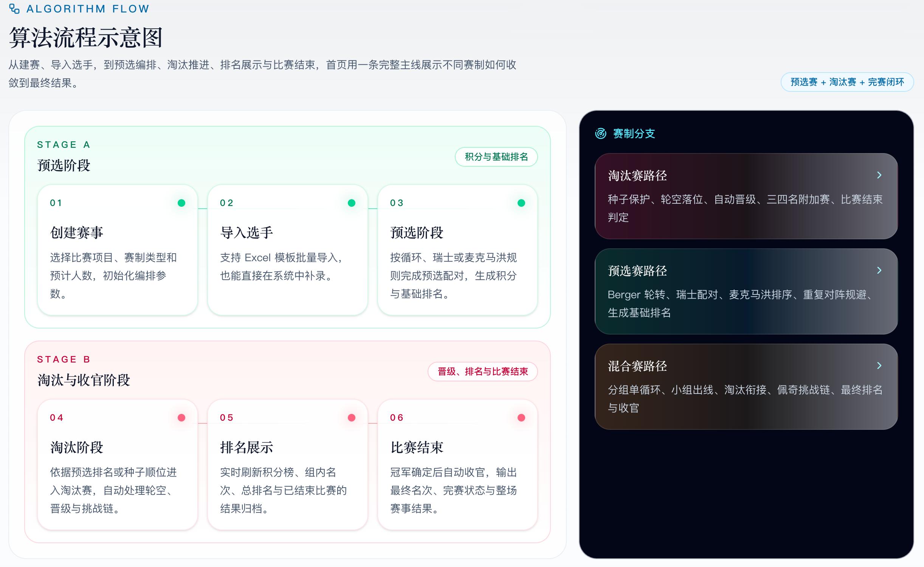Click the red dot on step 06
The width and height of the screenshot is (924, 567).
point(521,418)
